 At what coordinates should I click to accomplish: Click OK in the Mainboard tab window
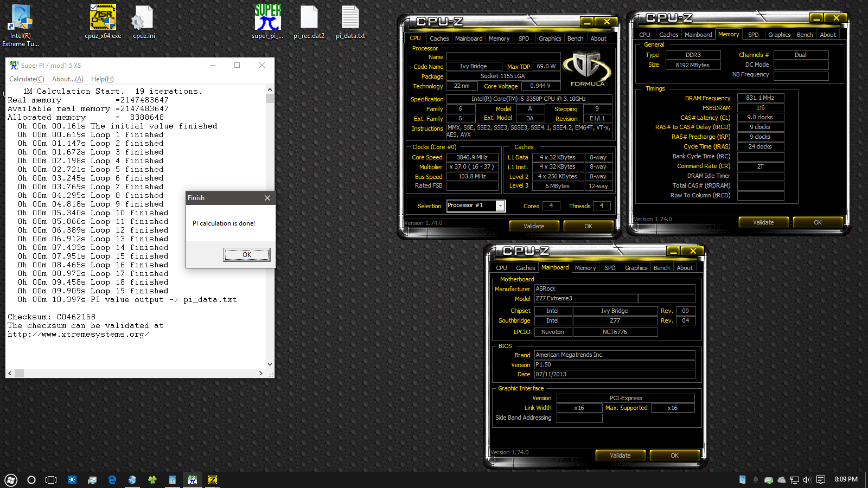(674, 455)
